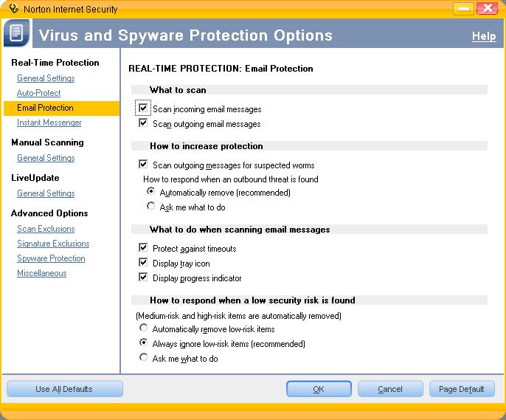Open Scan Exclusions under Advanced Options
506x420 pixels.
46,229
